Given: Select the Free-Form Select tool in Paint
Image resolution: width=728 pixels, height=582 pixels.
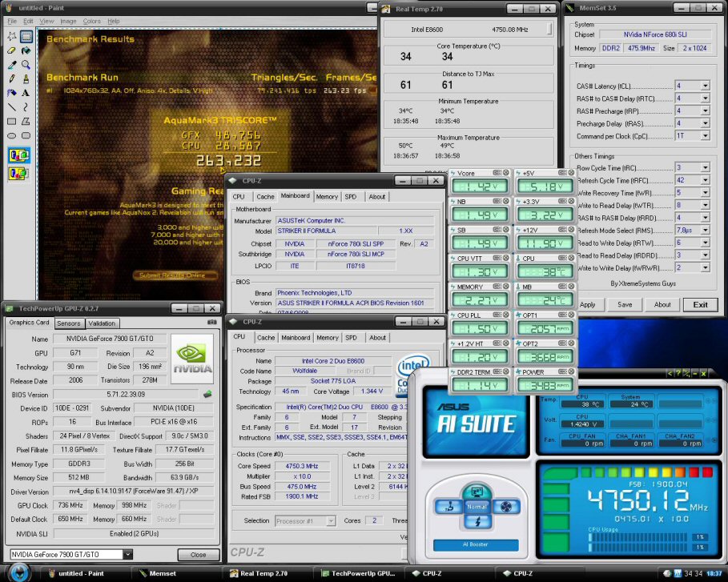Looking at the screenshot, I should (x=12, y=36).
